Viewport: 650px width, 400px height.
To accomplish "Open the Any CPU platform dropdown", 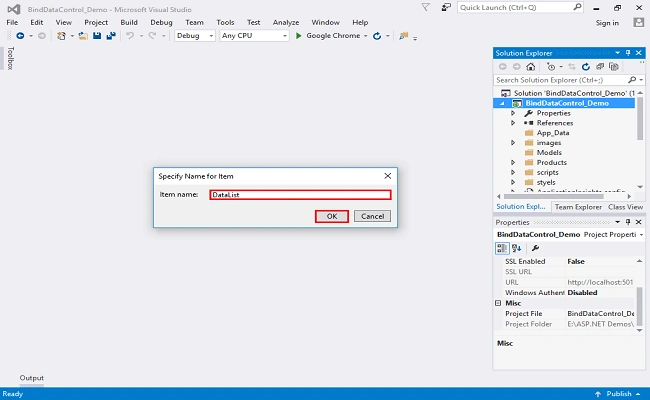I will pyautogui.click(x=254, y=36).
